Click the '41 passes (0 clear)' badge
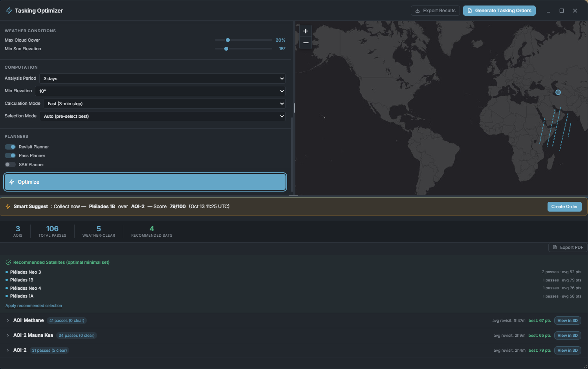This screenshot has height=369, width=588. point(67,321)
